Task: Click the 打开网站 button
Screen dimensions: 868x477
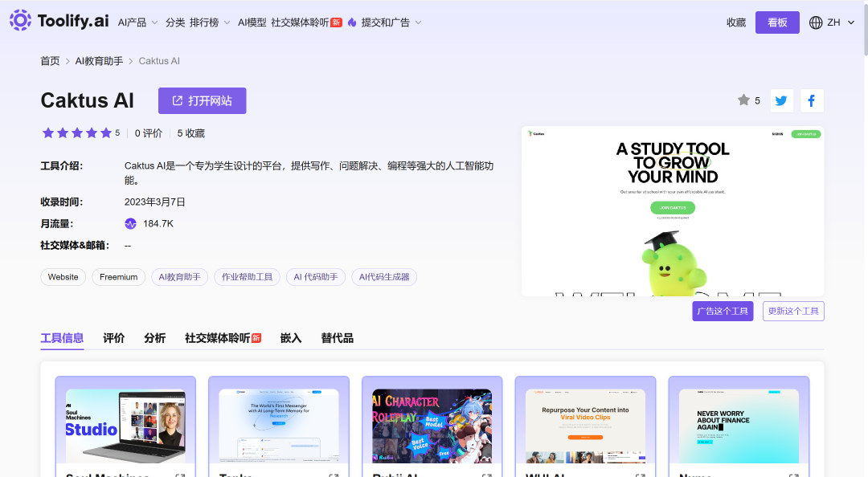Action: pyautogui.click(x=202, y=100)
